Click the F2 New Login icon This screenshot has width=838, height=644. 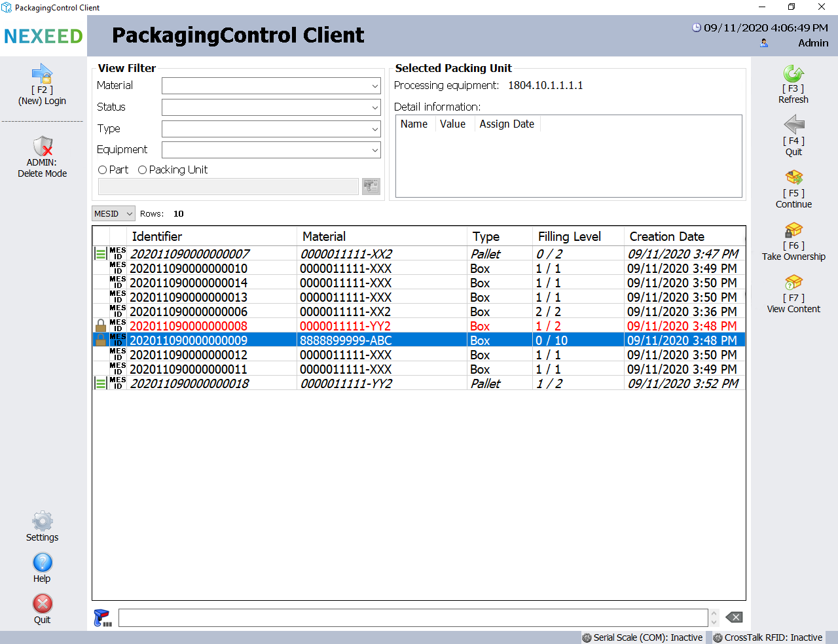[x=42, y=73]
